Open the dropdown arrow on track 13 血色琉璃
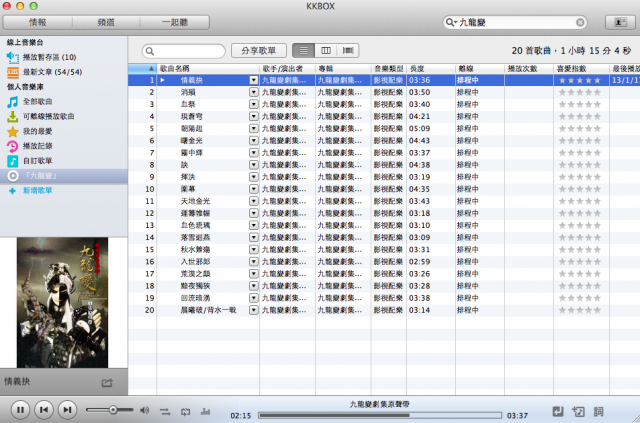Image resolution: width=640 pixels, height=423 pixels. point(254,225)
